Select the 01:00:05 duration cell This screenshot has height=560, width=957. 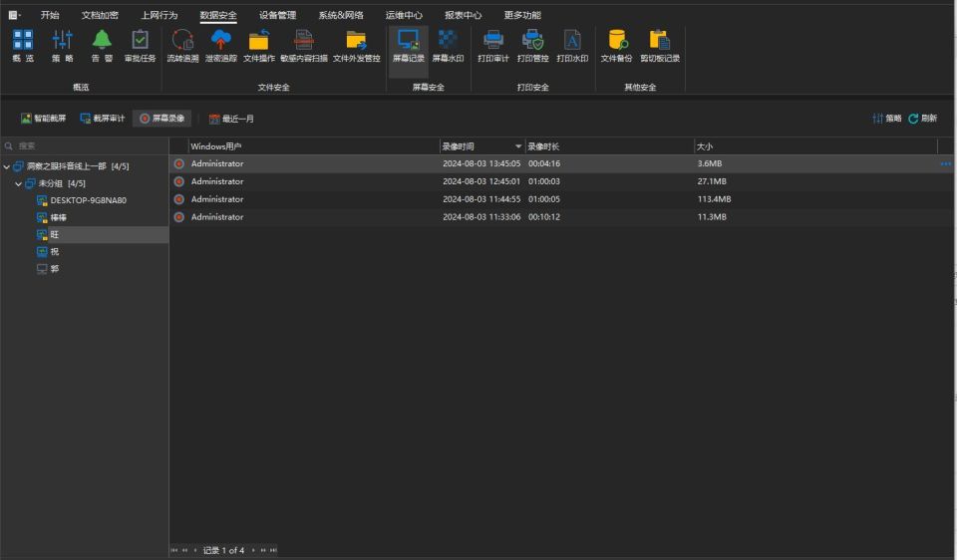tap(544, 199)
